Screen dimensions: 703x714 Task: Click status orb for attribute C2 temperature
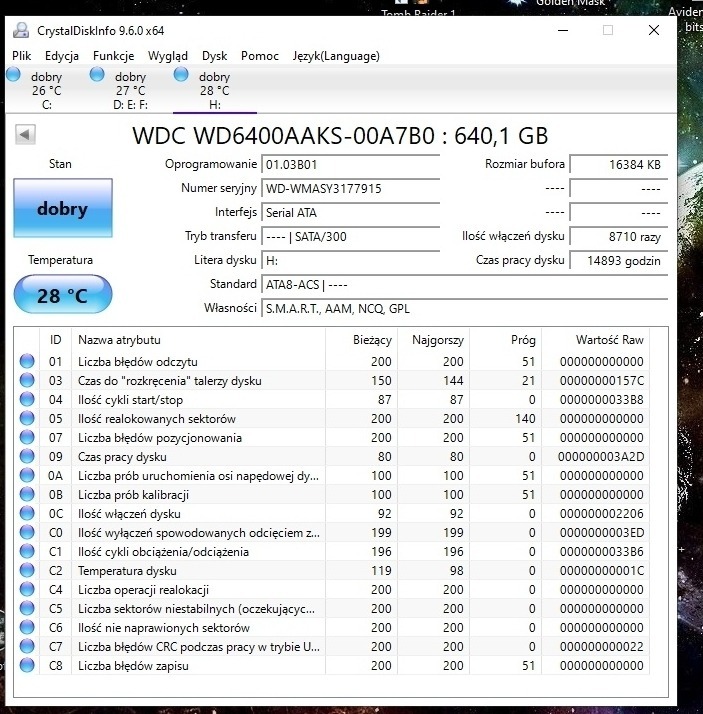coord(26,571)
